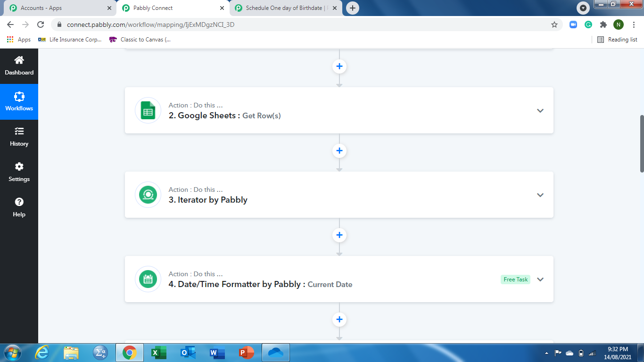
Task: Add a step above the Google Sheets action
Action: click(x=339, y=66)
